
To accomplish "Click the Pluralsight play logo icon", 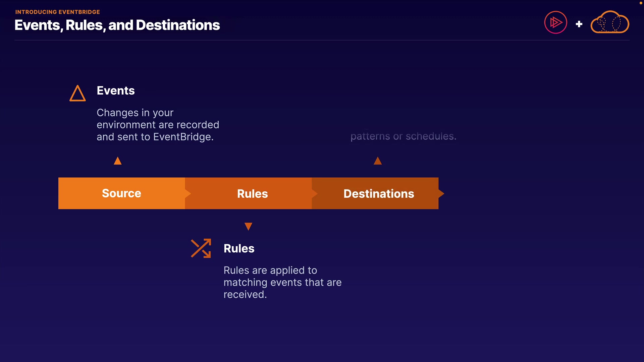I will [x=555, y=22].
